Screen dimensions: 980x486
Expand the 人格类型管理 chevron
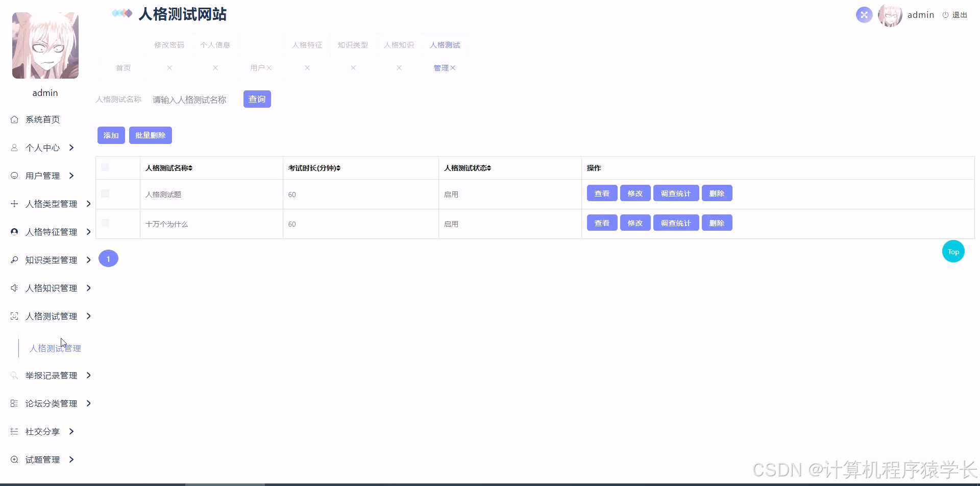coord(88,204)
